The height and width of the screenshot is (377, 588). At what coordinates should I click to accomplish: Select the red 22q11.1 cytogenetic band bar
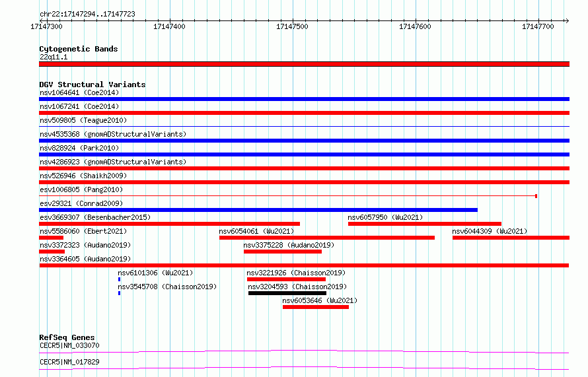(304, 64)
